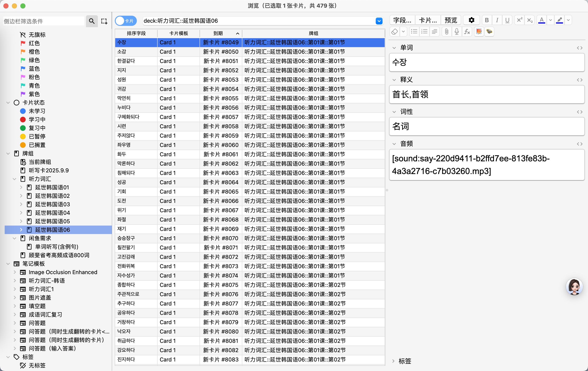588x371 pixels.
Task: Click the sidebar selection tool icon
Action: 104,21
